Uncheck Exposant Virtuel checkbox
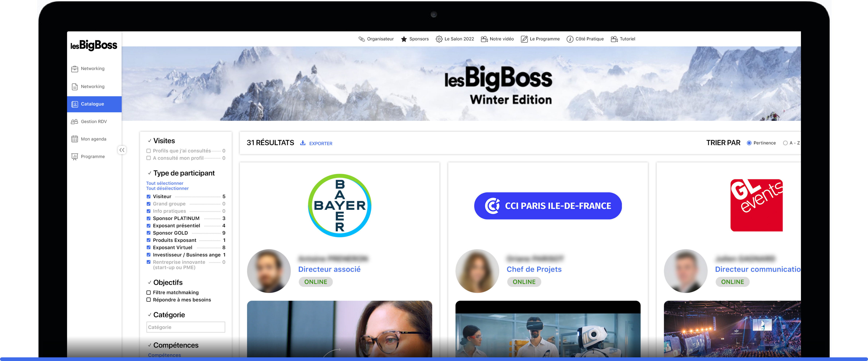The width and height of the screenshot is (868, 361). 149,248
